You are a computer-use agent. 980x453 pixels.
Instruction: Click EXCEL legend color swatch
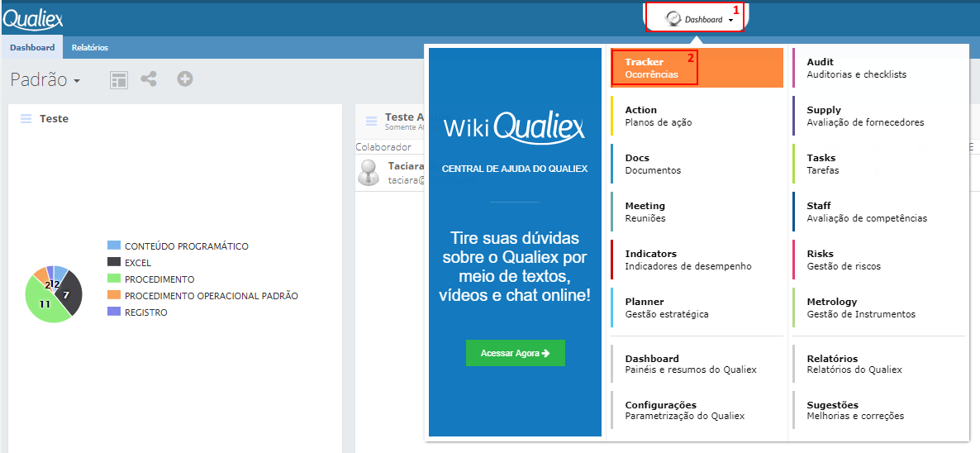[114, 262]
